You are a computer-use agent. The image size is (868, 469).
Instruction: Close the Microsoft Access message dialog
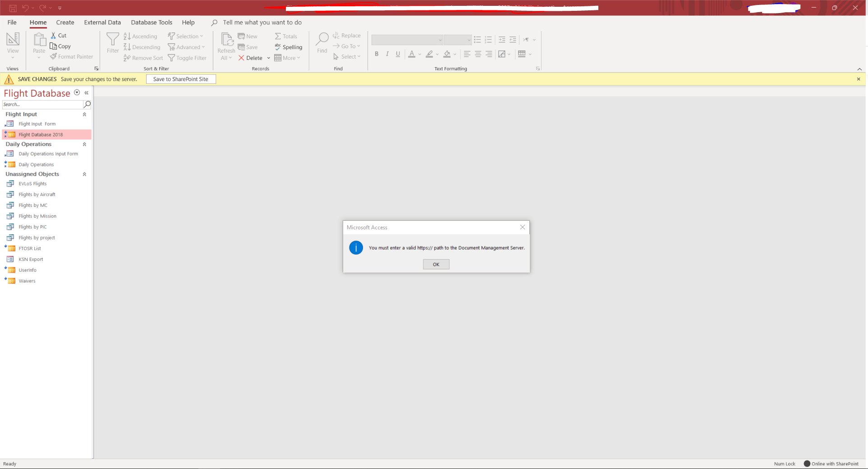[523, 227]
